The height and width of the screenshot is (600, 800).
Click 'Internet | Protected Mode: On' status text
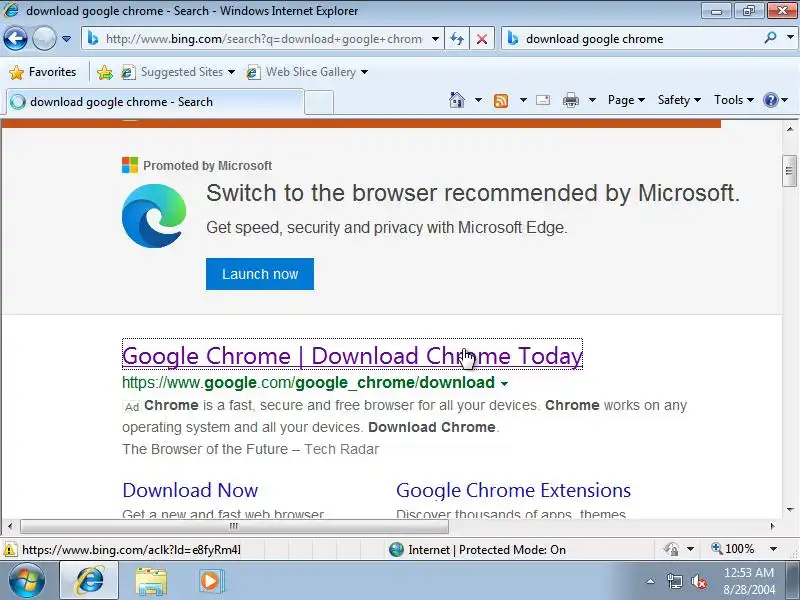(487, 550)
